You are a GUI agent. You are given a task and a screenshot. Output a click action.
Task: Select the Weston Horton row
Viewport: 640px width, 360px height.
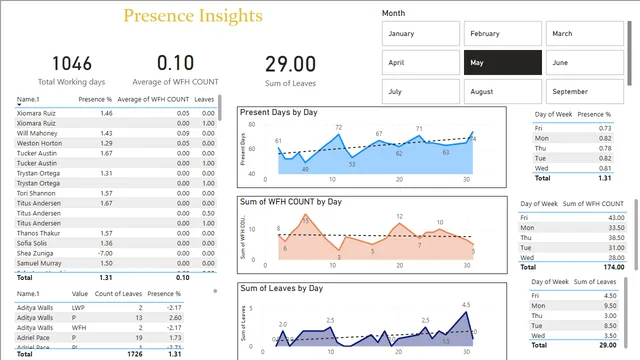point(116,143)
